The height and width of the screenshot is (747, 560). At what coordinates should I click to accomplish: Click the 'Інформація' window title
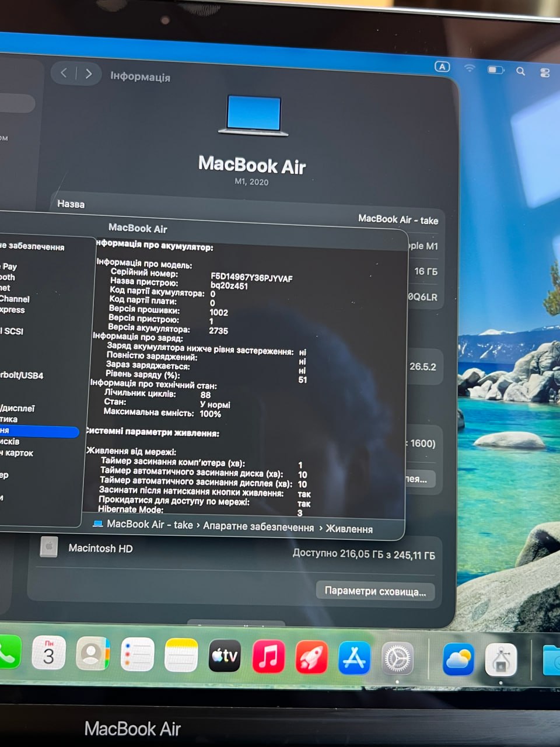click(x=140, y=76)
